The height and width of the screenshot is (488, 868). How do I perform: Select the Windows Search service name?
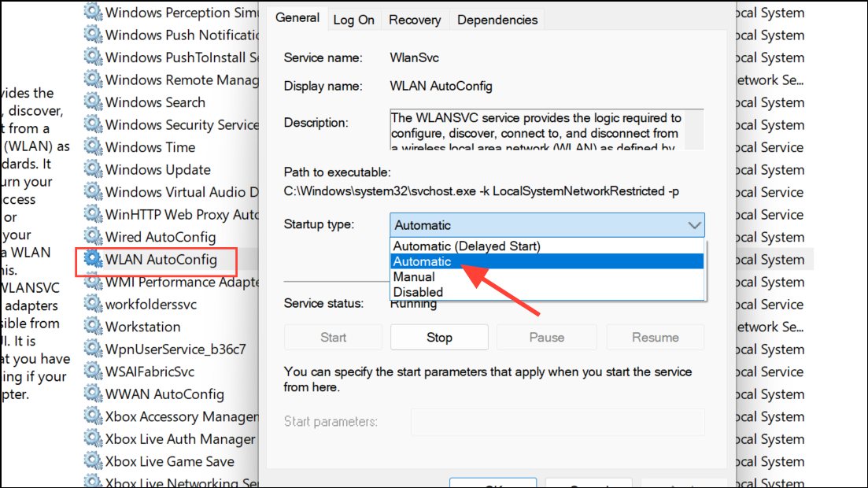155,102
